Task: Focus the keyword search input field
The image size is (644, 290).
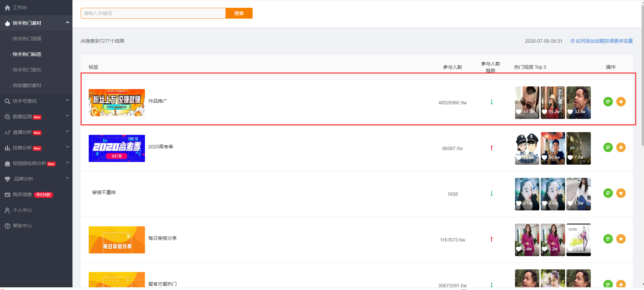Action: (153, 13)
